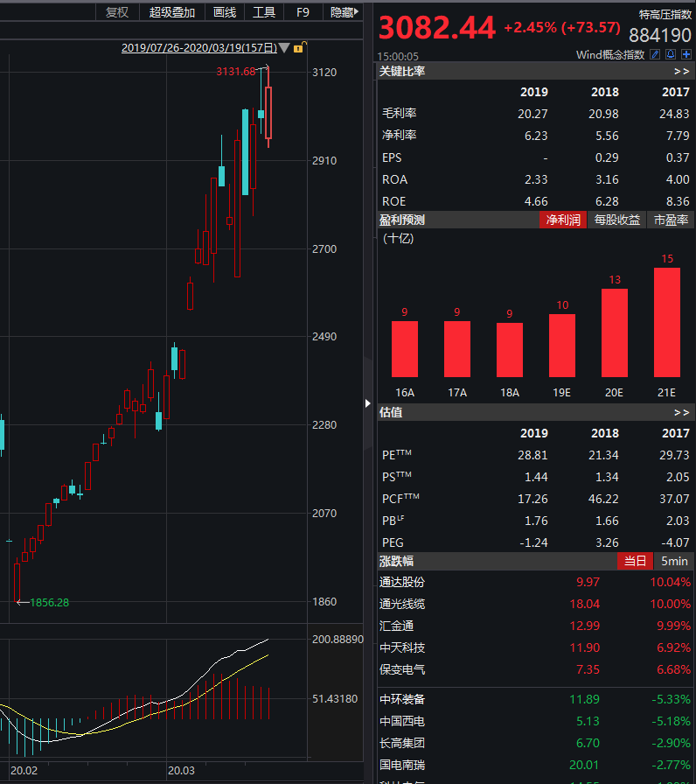
Task: Expand the 关键比率 section with >> arrows
Action: pyautogui.click(x=681, y=71)
